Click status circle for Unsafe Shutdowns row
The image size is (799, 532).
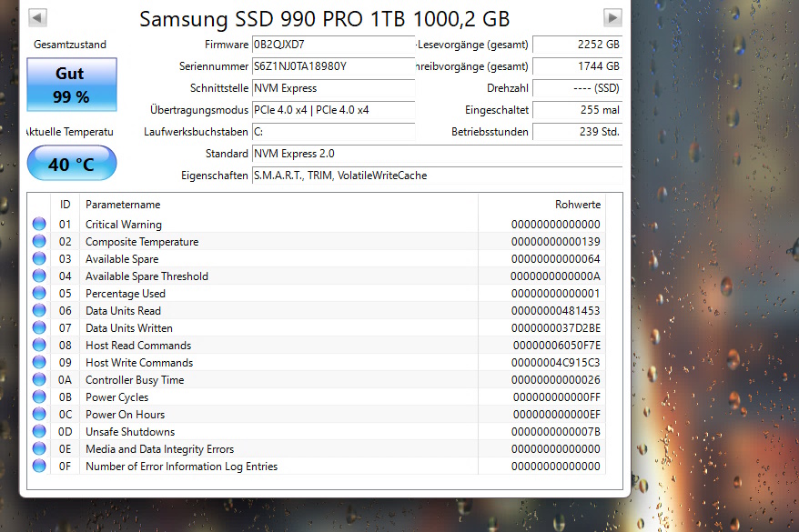click(39, 432)
